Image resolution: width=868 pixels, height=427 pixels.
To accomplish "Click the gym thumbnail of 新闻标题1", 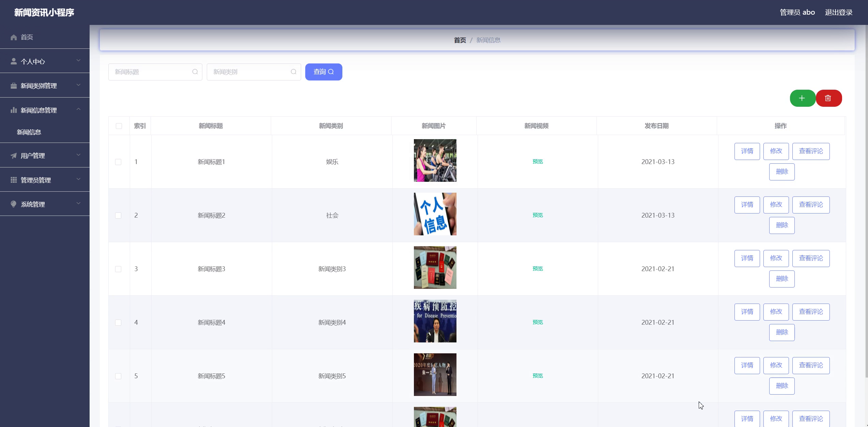I will pyautogui.click(x=435, y=160).
